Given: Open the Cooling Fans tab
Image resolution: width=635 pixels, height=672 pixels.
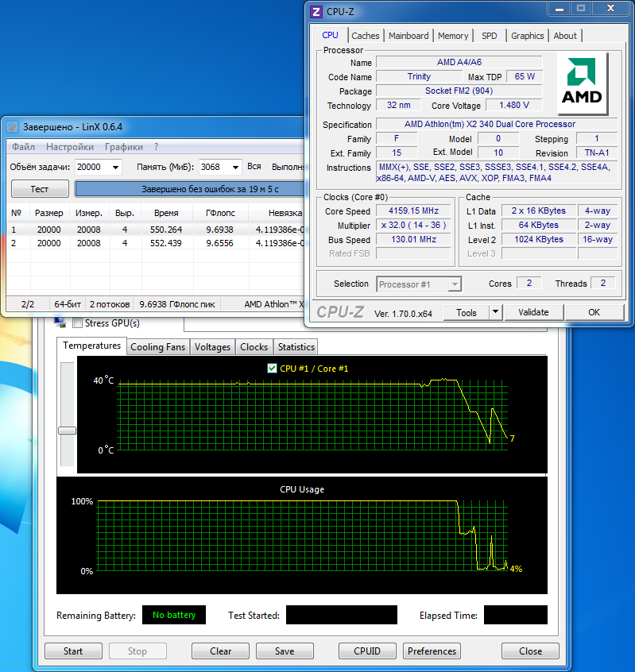Looking at the screenshot, I should click(x=158, y=346).
